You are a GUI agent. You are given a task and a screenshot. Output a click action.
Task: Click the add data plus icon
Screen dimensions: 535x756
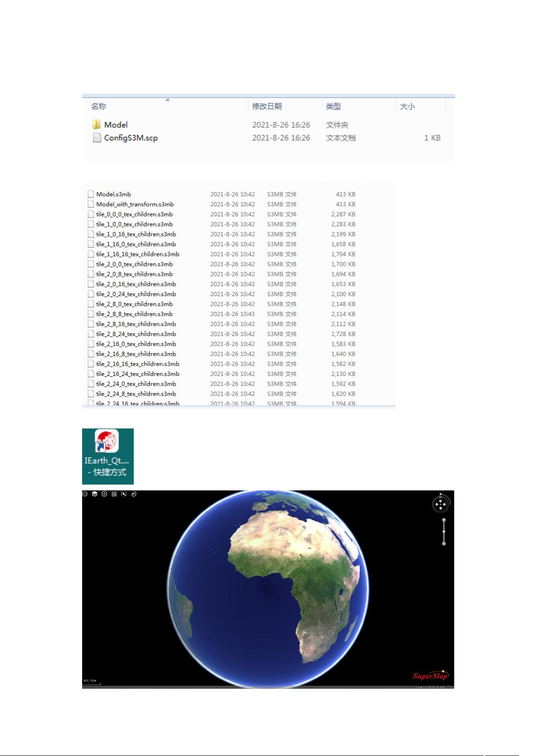(x=105, y=494)
